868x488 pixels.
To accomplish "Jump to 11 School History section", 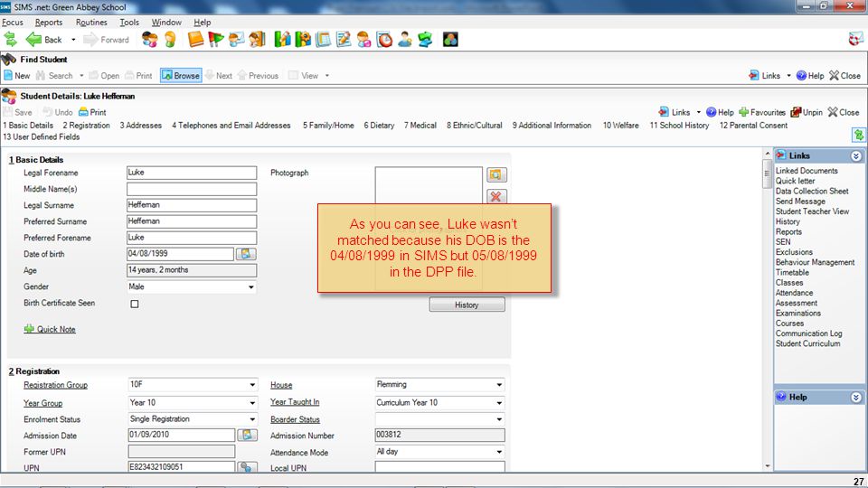I will click(679, 126).
